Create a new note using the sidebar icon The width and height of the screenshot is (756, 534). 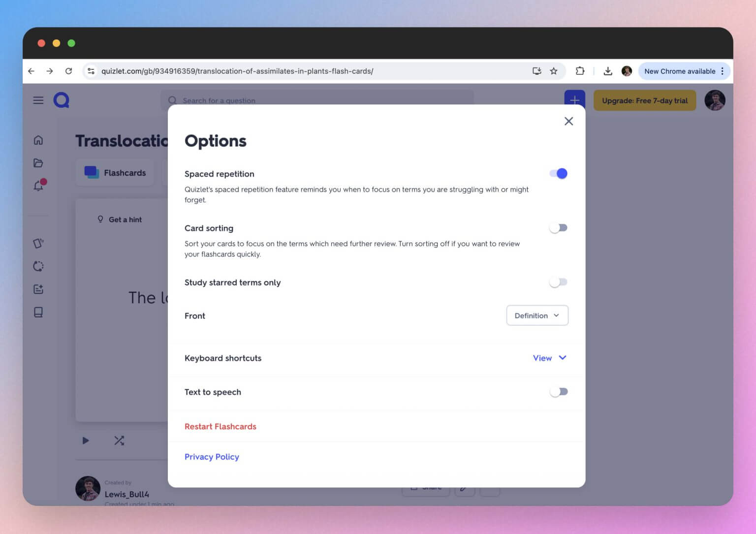[38, 289]
